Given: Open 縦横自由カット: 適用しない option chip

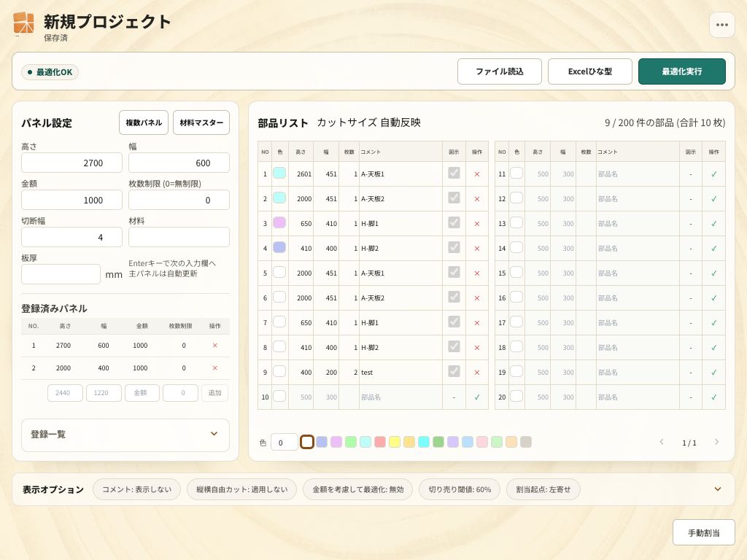Looking at the screenshot, I should (242, 489).
